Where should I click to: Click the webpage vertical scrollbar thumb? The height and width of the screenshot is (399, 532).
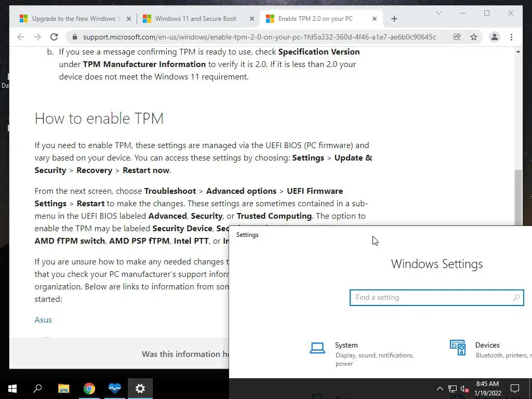(x=518, y=197)
